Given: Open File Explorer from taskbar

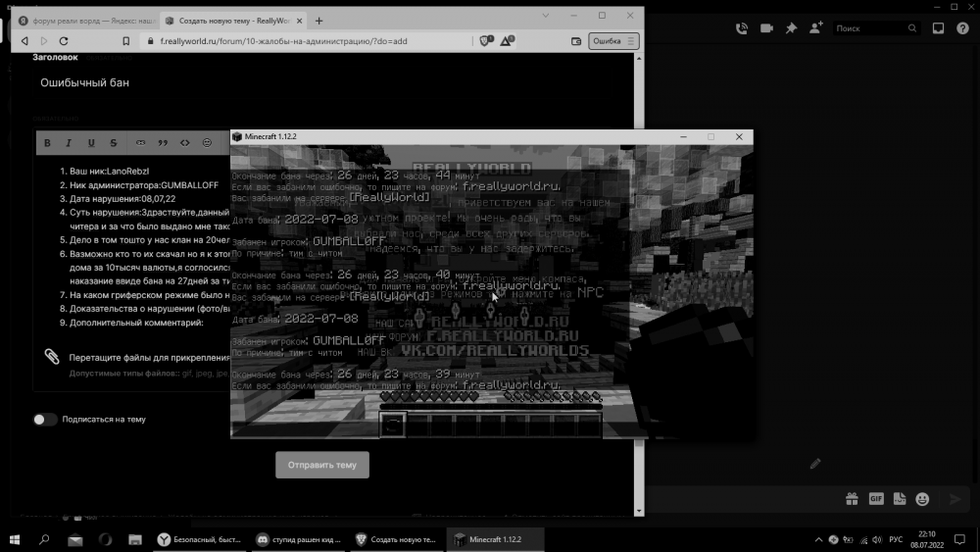Looking at the screenshot, I should [135, 539].
